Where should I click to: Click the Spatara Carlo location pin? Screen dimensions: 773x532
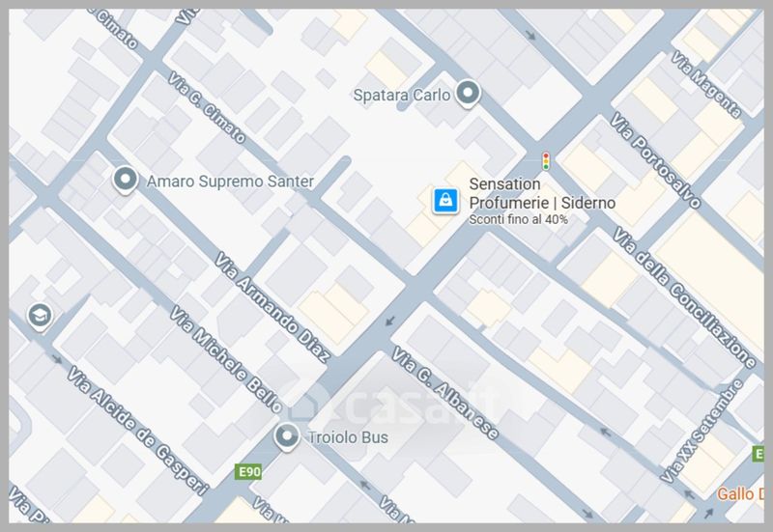pos(468,93)
